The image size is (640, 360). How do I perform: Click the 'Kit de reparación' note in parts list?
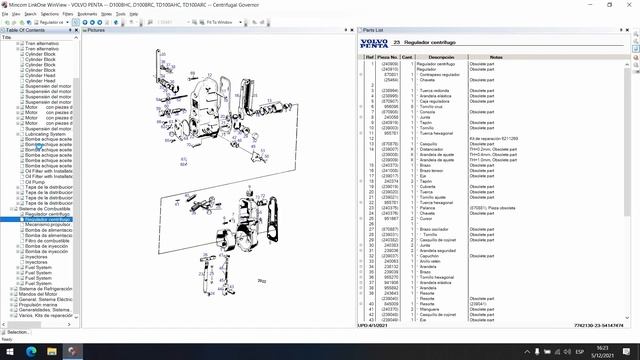point(494,138)
